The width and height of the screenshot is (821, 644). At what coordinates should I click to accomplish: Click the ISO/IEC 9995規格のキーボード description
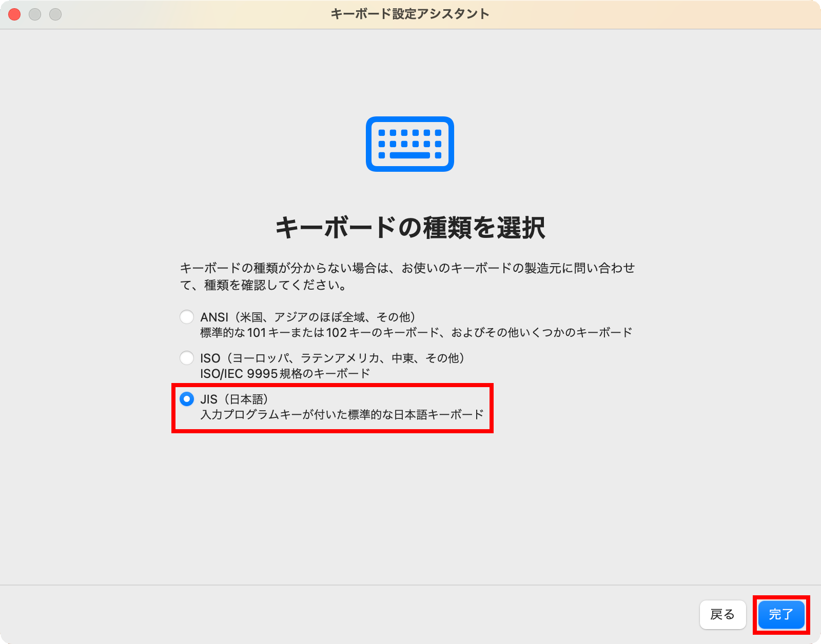(285, 374)
